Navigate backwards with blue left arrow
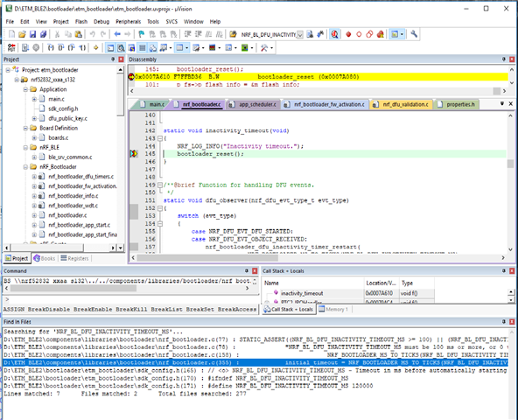The image size is (518, 420). (117, 34)
